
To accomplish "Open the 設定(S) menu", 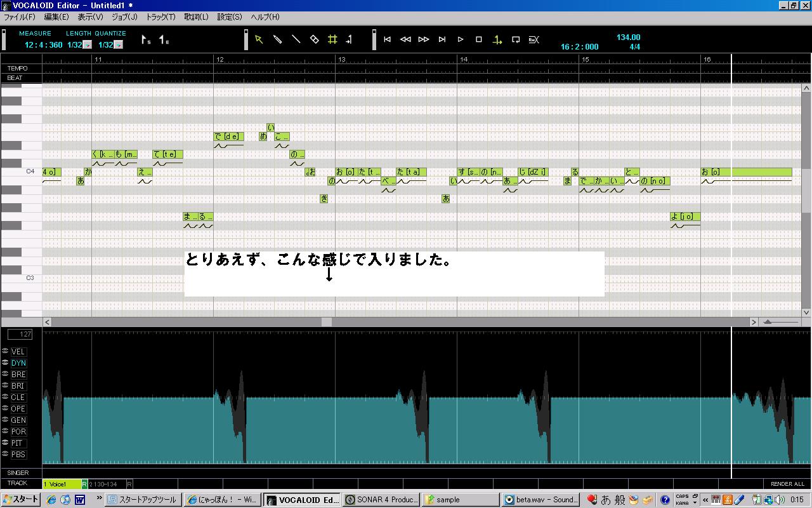I will coord(230,17).
